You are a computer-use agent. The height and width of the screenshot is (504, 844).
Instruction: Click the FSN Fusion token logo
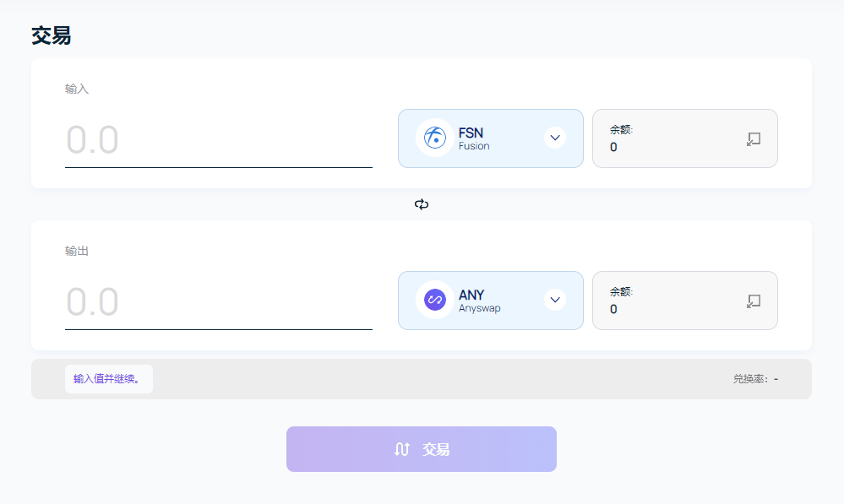coord(434,138)
